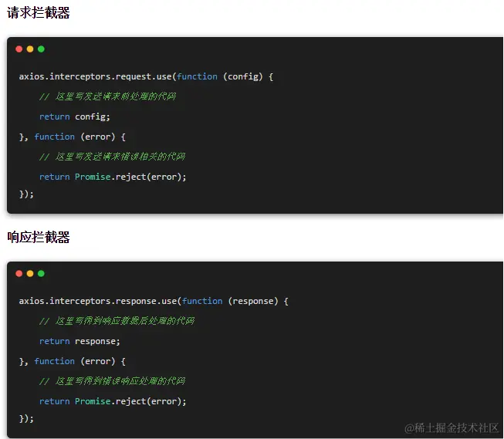Click the axios.interceptors.request.use code line
Image resolution: width=504 pixels, height=439 pixels.
coord(147,76)
